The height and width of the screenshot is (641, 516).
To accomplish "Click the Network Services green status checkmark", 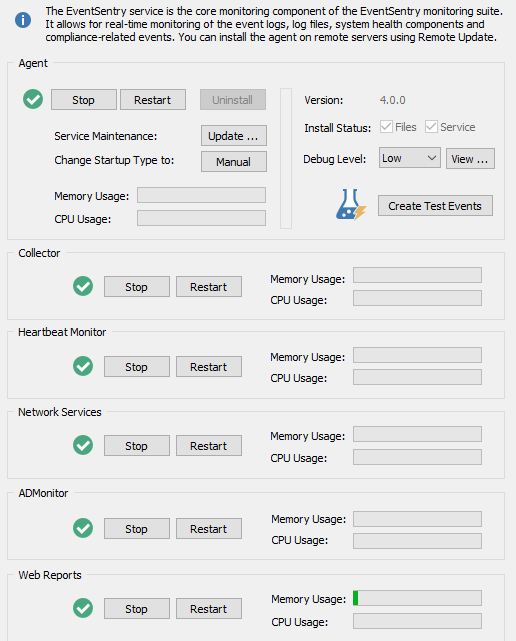I will [x=83, y=445].
